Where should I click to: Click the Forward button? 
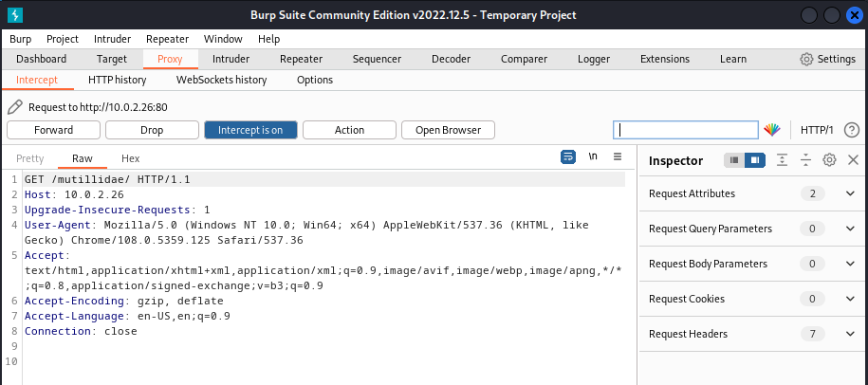click(x=54, y=130)
